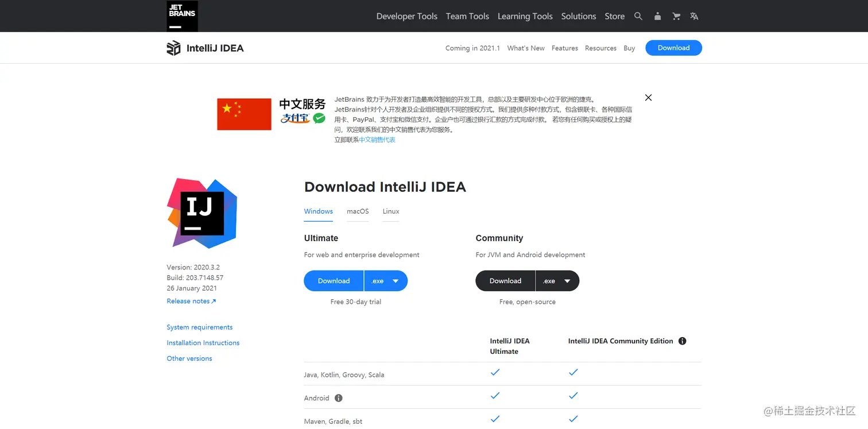Click the 'Java, Kotlin, Groovy, Scala' row text
The width and height of the screenshot is (868, 429).
coord(344,375)
